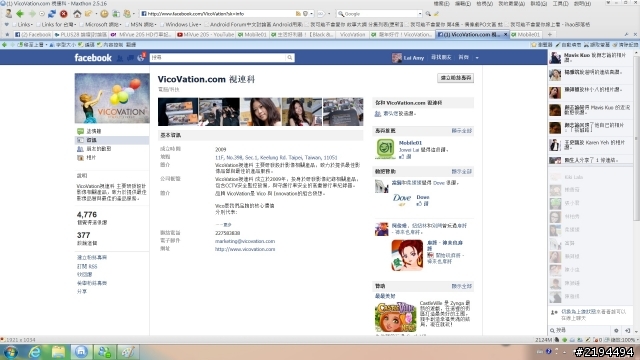Click the green Back arrow in Maxthon toolbar
Screen dimensions: 640x360
click(20, 14)
